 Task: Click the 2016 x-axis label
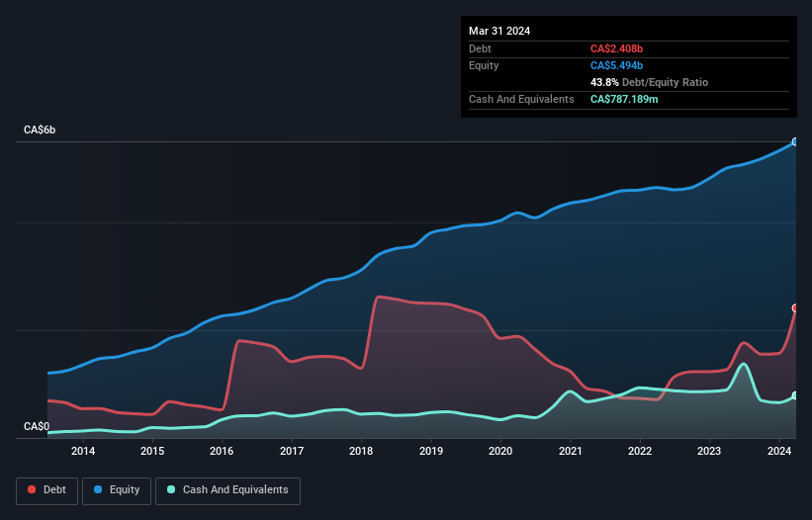click(x=222, y=451)
